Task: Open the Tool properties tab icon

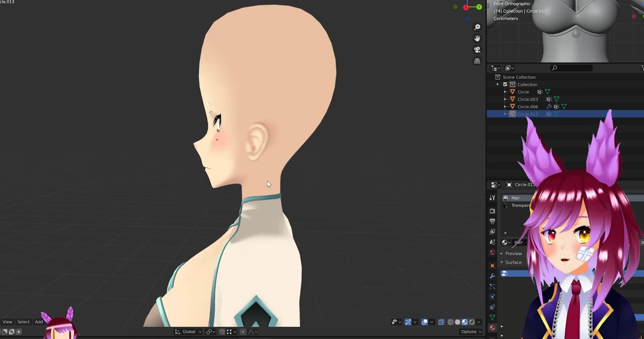Action: coord(492,198)
